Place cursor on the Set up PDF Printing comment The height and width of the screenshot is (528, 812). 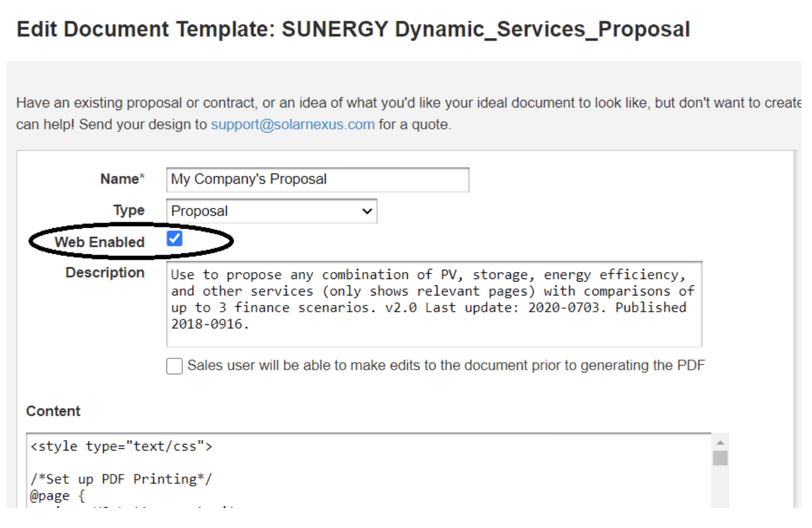[x=122, y=479]
